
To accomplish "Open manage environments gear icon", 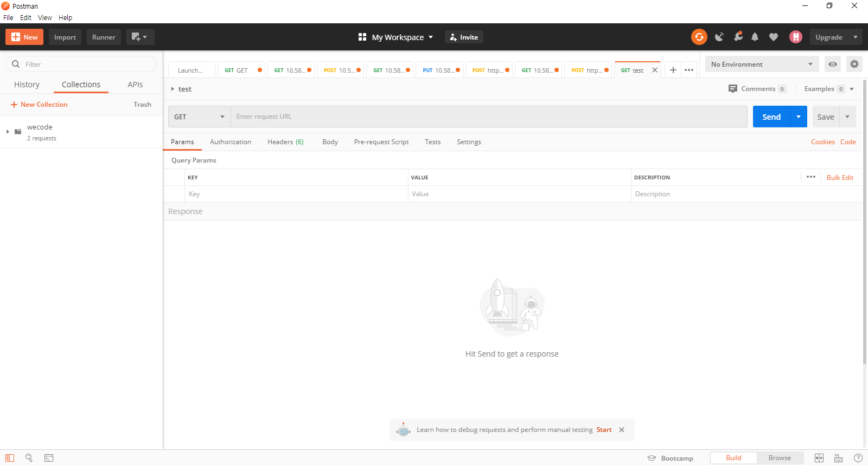I will (854, 64).
